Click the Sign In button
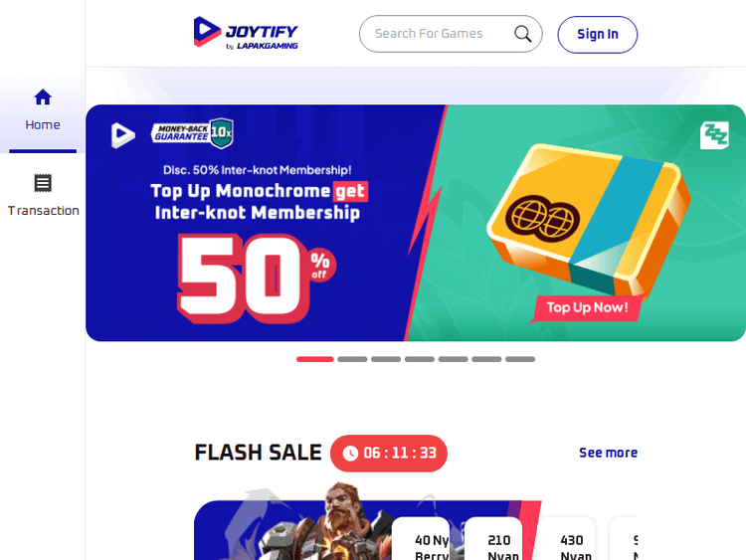This screenshot has width=746, height=560. tap(598, 34)
